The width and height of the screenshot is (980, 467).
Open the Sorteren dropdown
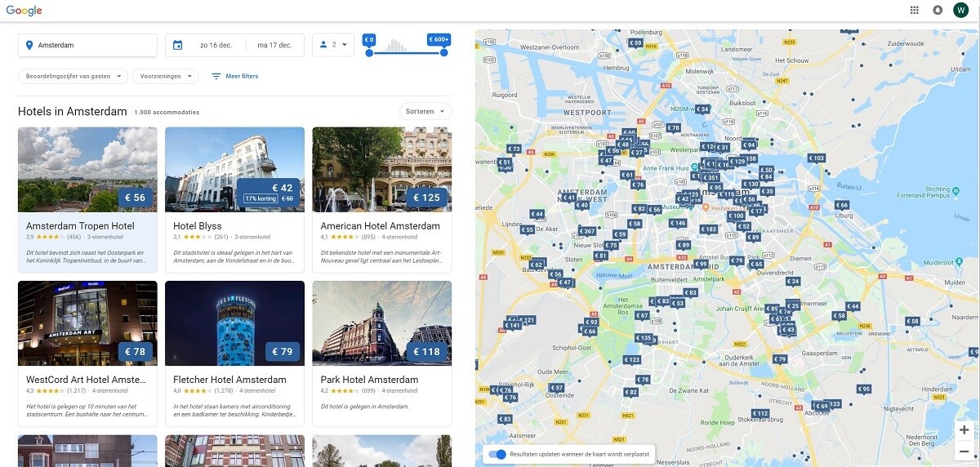point(425,111)
